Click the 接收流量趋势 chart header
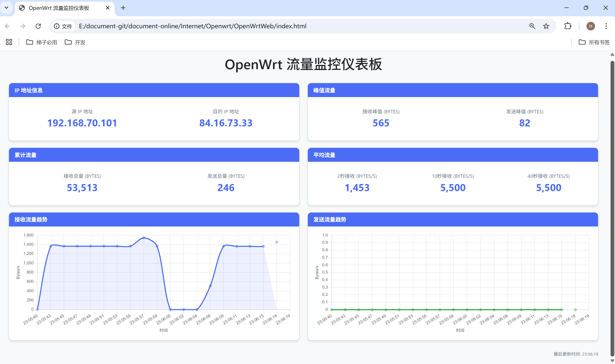The height and width of the screenshot is (364, 615). pyautogui.click(x=154, y=220)
